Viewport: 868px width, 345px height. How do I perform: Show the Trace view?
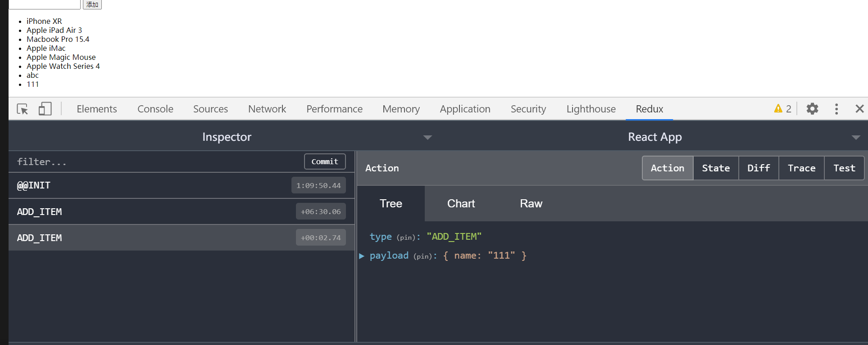801,168
